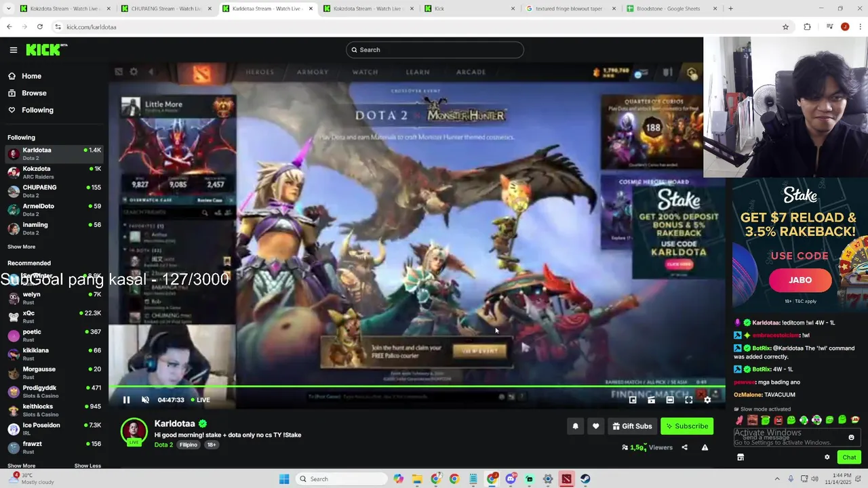
Task: Open inamiing channel in sidebar
Action: point(54,228)
